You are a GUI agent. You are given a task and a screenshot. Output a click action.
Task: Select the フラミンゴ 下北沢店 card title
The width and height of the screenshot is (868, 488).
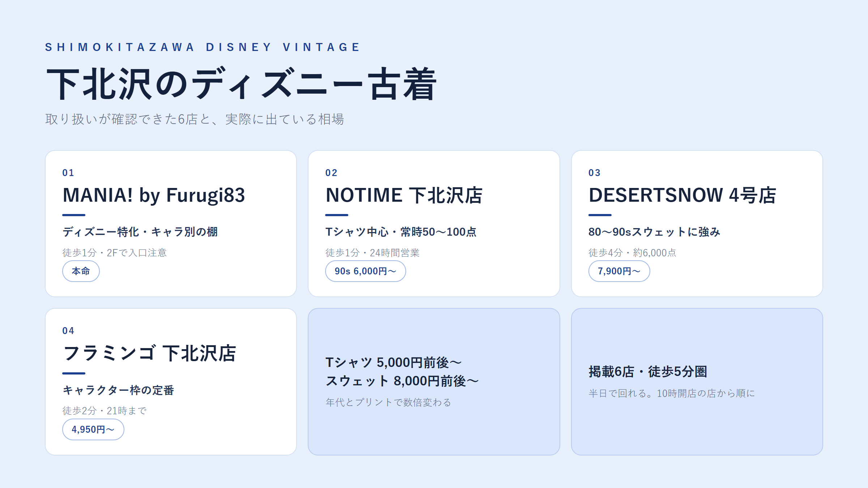[149, 354]
